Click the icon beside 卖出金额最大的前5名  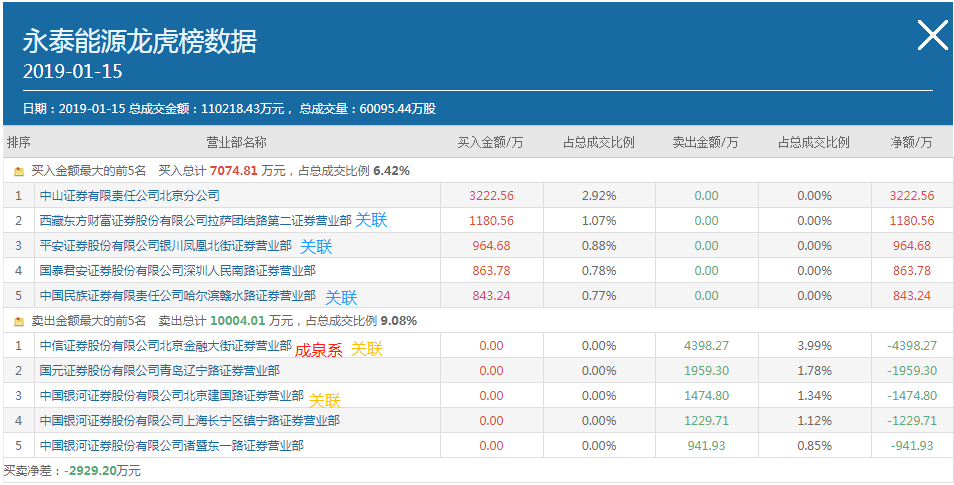click(19, 321)
